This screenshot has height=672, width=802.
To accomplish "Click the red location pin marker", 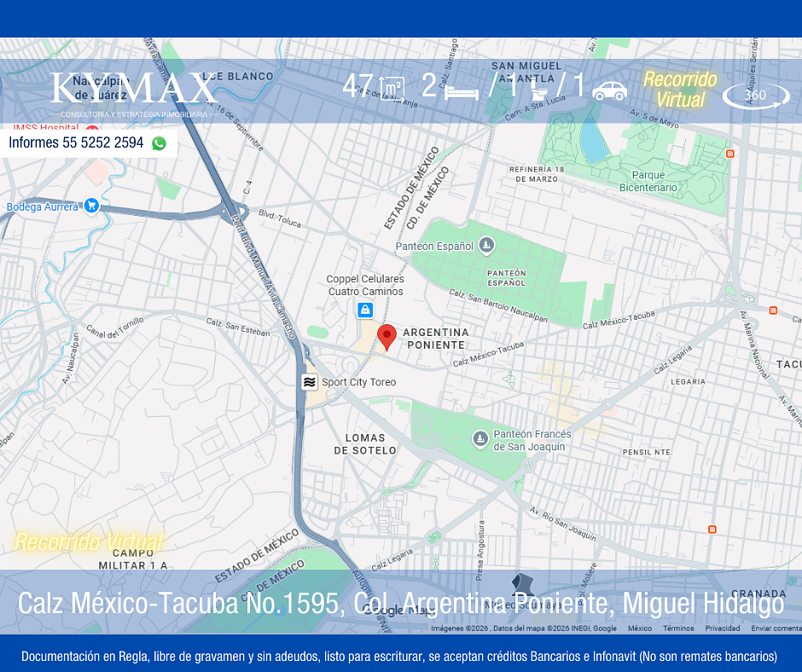I will pos(386,337).
